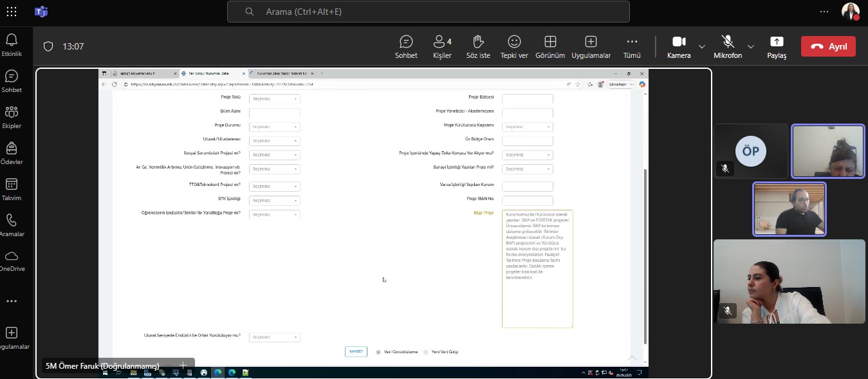Open Takvim in left sidebar
This screenshot has width=868, height=379.
click(12, 189)
